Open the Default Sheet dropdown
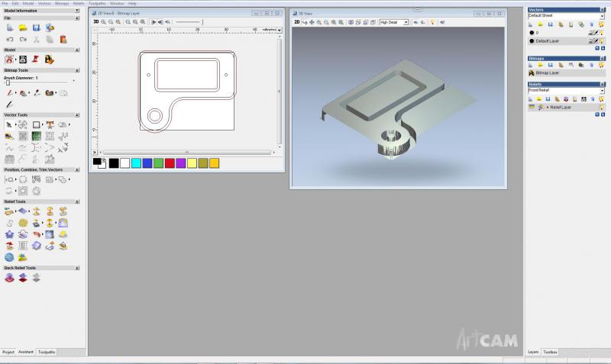The image size is (611, 364). click(602, 16)
